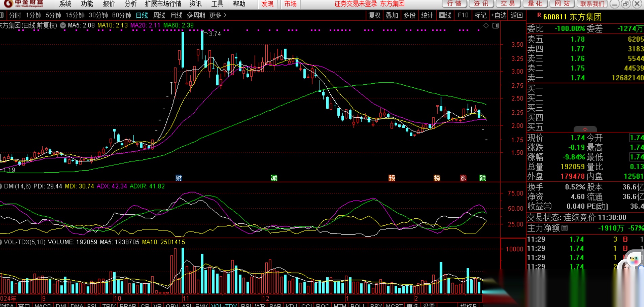
Task: Select the 1分钟 period
Action: [33, 15]
